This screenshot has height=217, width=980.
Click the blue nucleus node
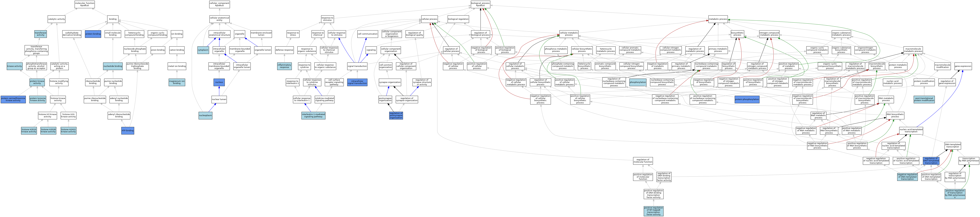[219, 82]
